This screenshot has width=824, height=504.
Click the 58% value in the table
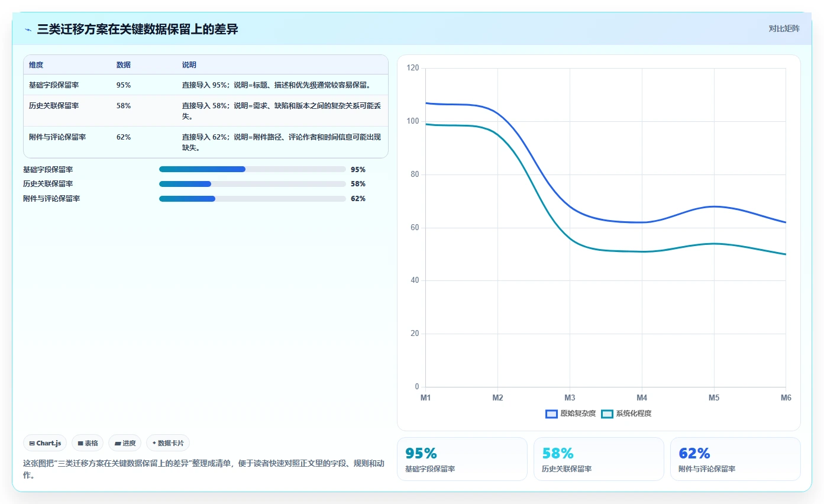click(124, 106)
